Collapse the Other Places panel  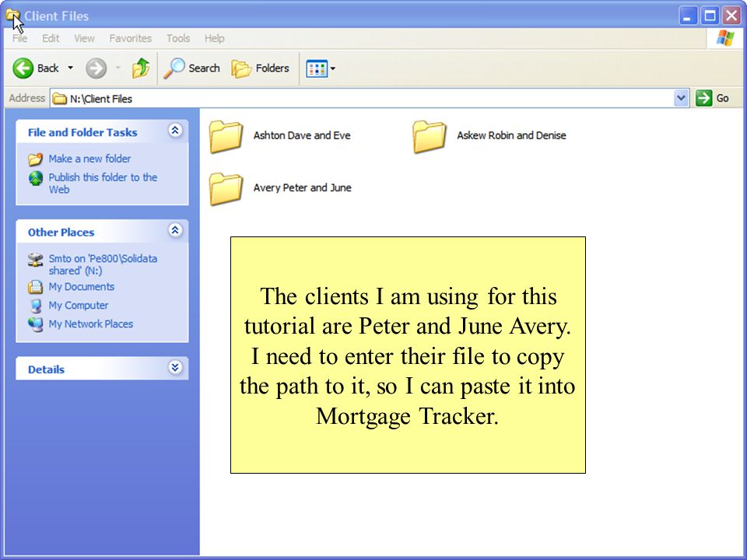(175, 230)
